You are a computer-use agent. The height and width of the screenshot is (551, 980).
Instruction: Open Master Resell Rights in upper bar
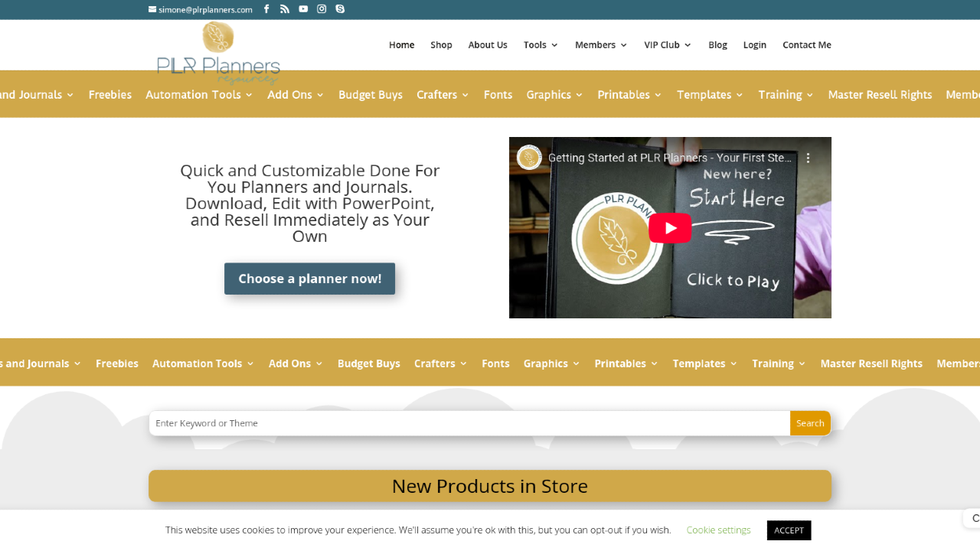pos(880,95)
